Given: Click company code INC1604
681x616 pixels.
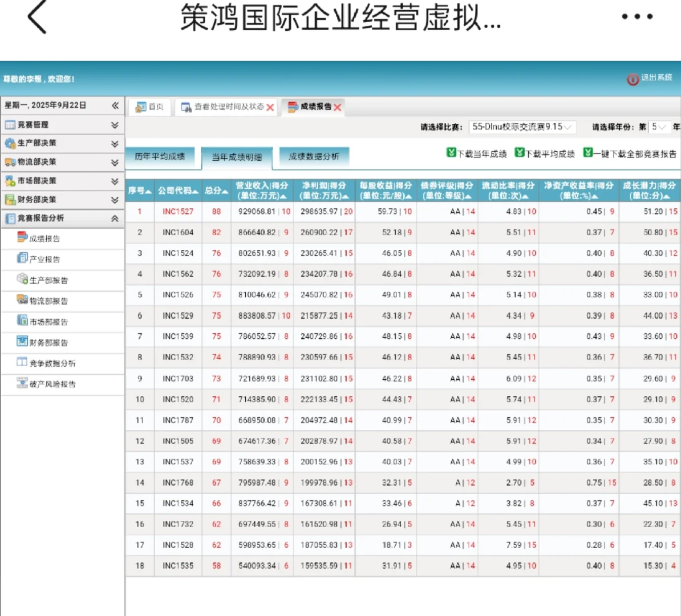Looking at the screenshot, I should pyautogui.click(x=178, y=232).
